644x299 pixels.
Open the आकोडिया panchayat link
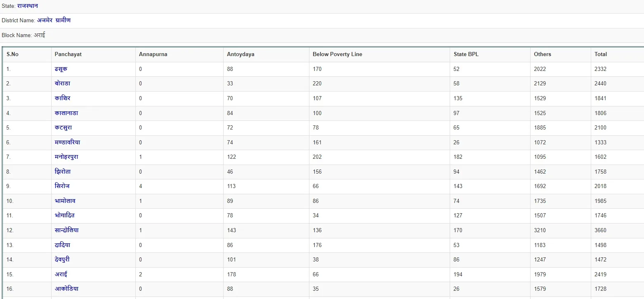[x=66, y=289]
